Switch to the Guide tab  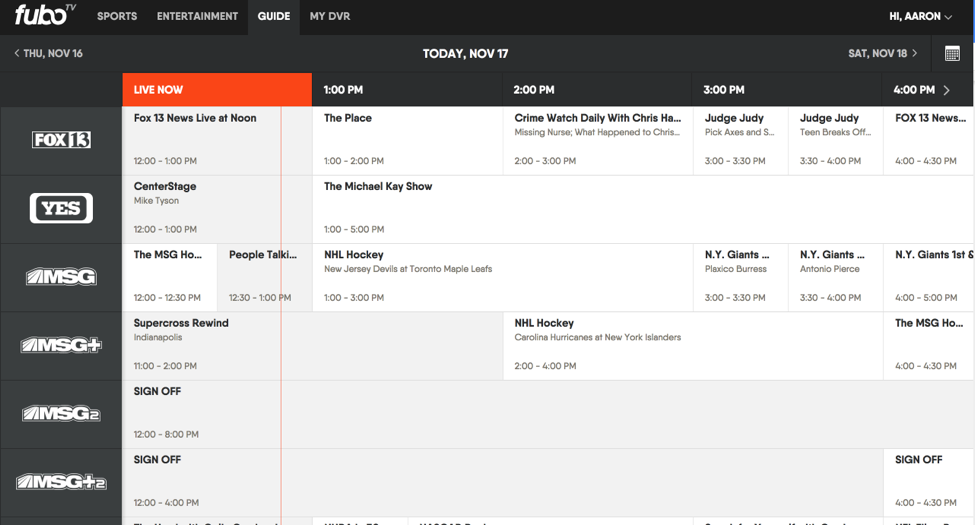tap(274, 17)
